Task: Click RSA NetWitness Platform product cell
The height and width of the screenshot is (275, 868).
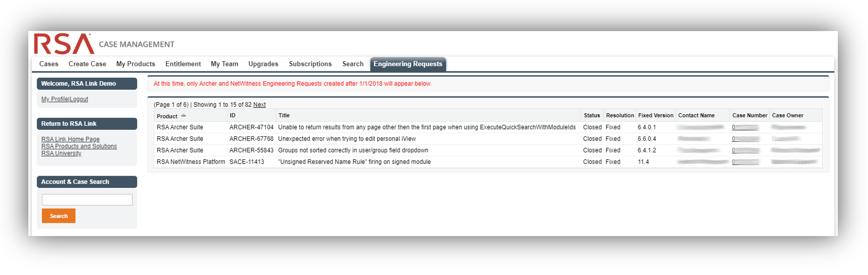Action: coord(191,162)
